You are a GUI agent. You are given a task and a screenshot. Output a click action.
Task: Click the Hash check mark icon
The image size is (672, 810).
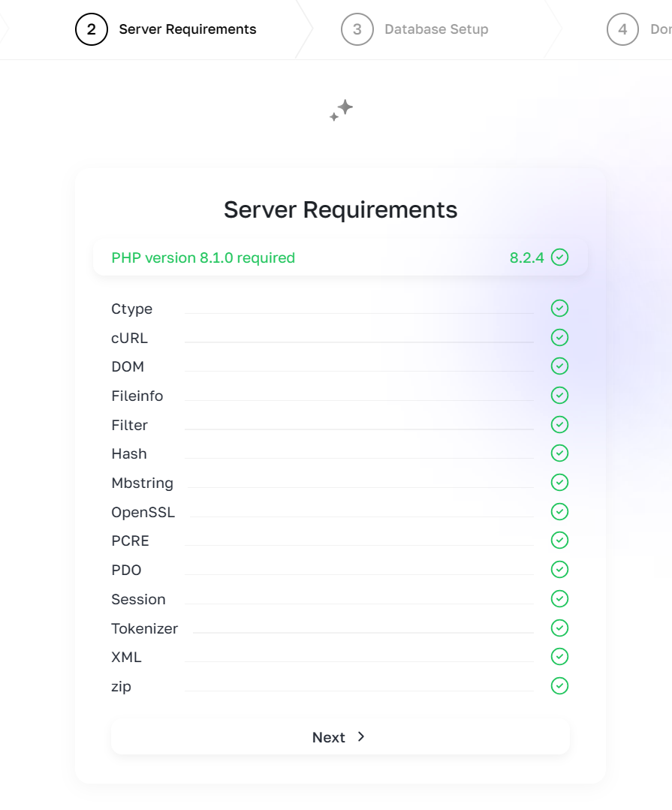pos(559,453)
